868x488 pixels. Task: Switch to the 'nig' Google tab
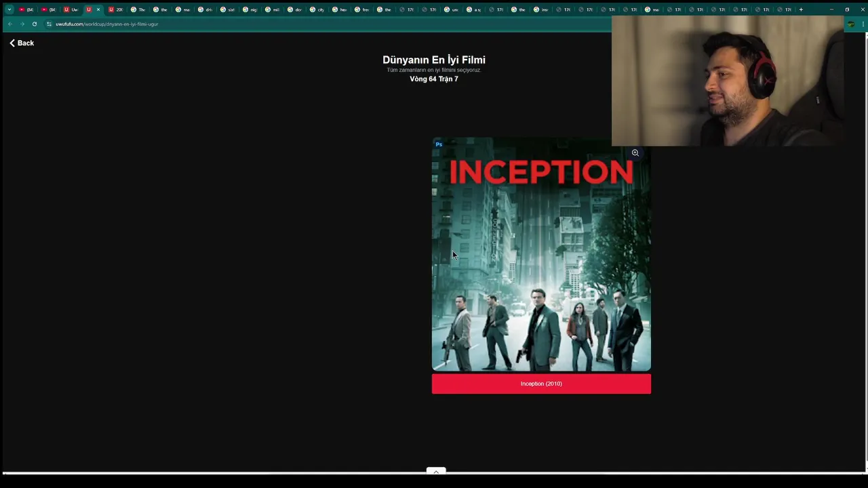[250, 9]
